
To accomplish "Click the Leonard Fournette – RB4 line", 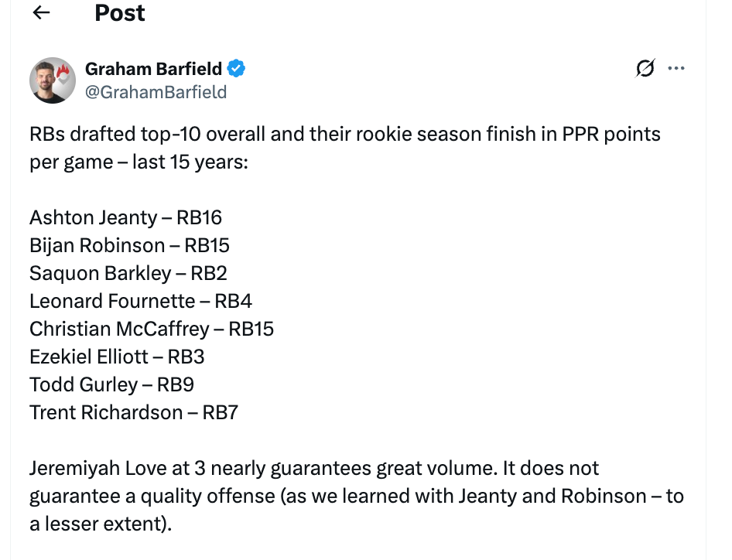I will click(141, 301).
